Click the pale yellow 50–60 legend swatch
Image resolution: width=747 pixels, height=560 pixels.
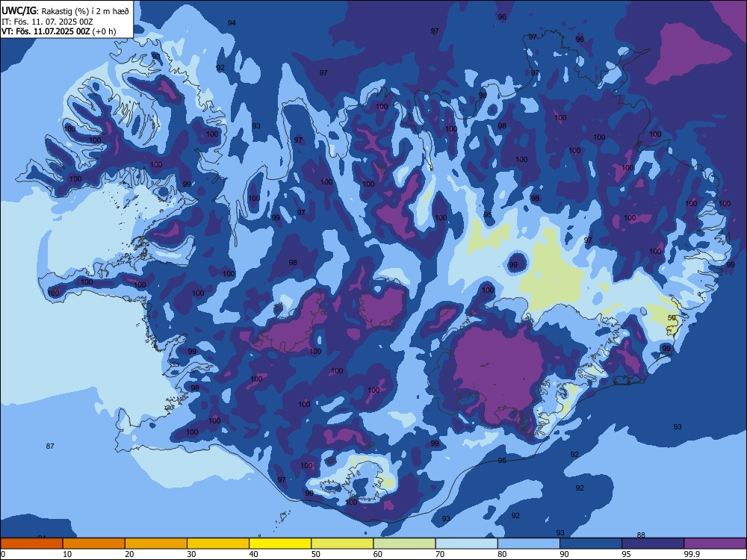[x=343, y=544]
